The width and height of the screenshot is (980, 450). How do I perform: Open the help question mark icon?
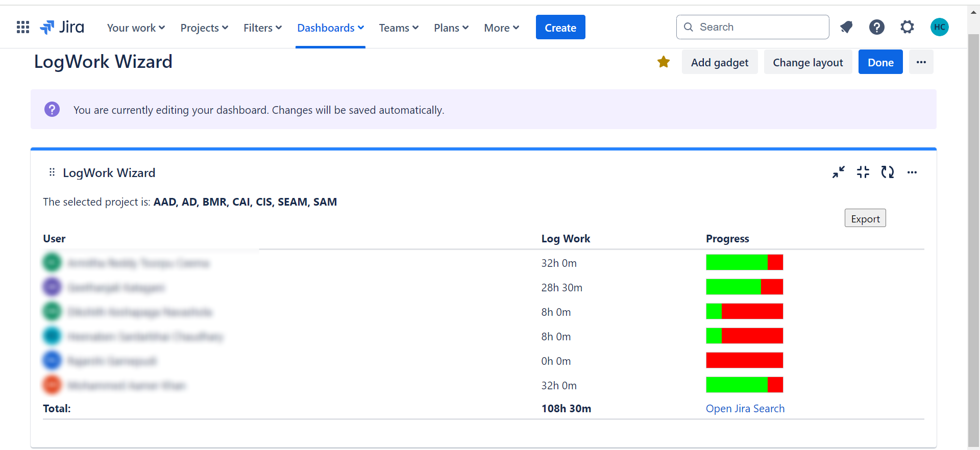pyautogui.click(x=876, y=27)
